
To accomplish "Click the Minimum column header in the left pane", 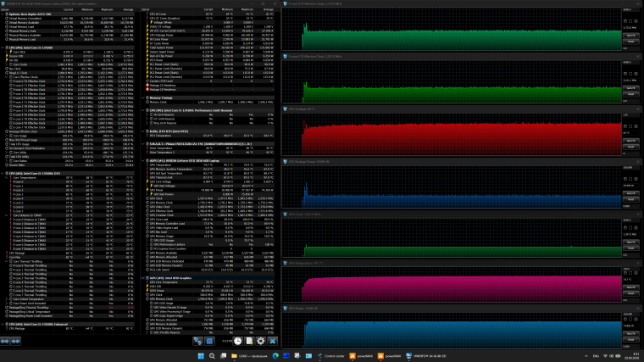I will point(87,9).
